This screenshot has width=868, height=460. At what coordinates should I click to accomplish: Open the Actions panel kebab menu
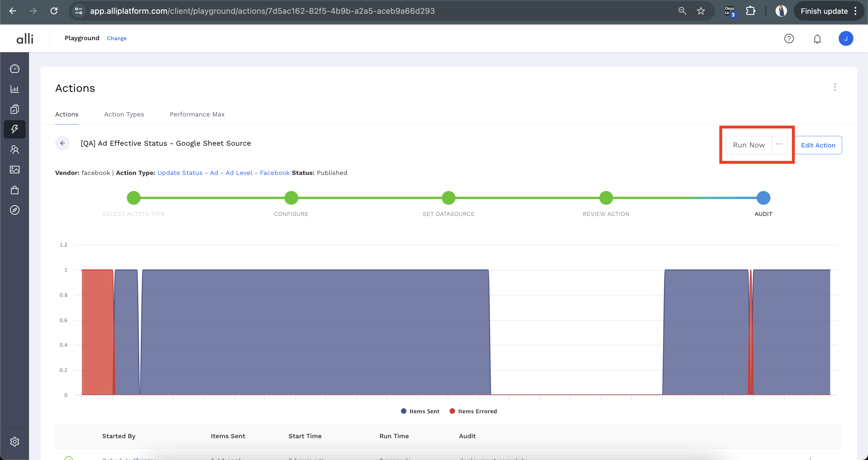pos(835,87)
